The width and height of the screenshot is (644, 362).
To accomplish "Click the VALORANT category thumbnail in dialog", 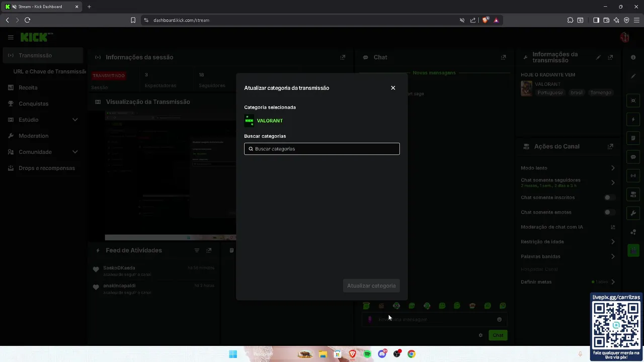I will pyautogui.click(x=249, y=121).
